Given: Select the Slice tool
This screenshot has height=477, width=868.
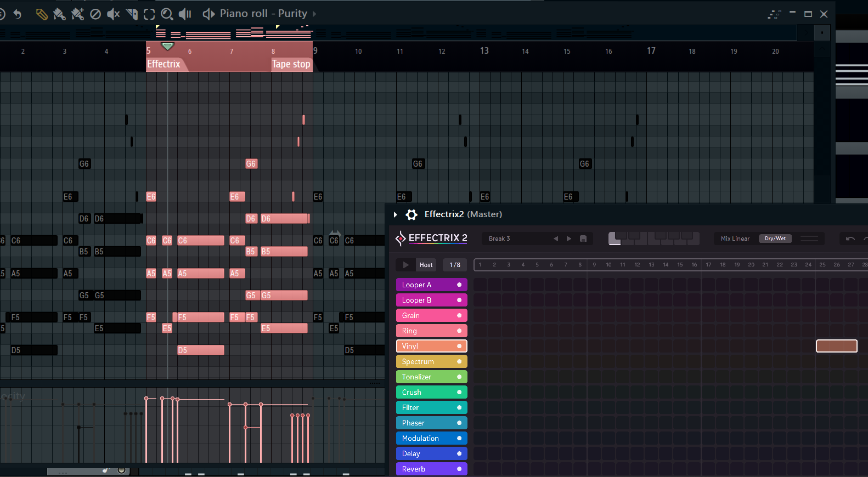Looking at the screenshot, I should pyautogui.click(x=132, y=14).
